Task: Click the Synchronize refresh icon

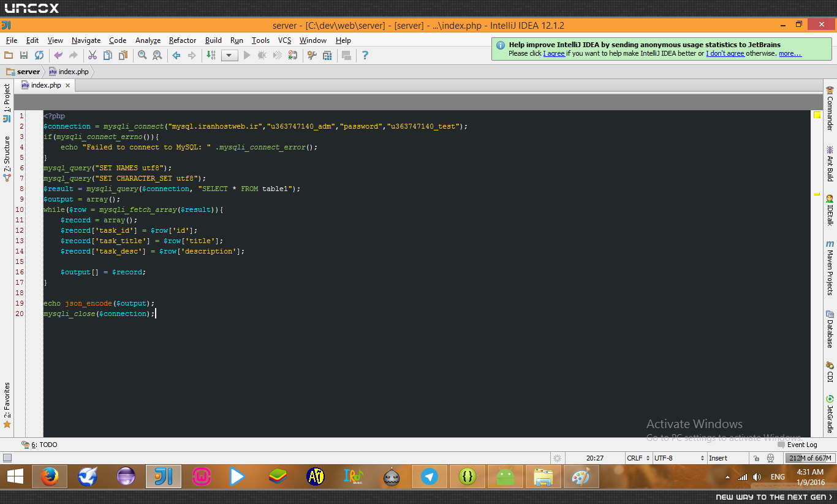Action: coord(39,55)
